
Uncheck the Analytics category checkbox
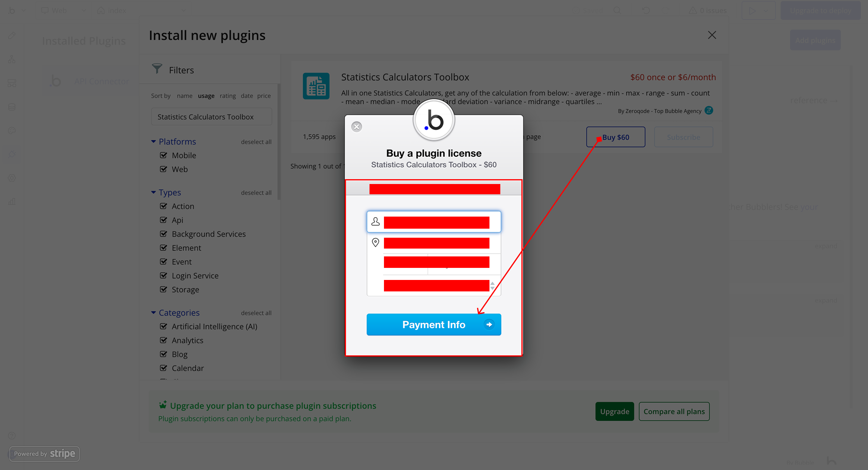tap(163, 340)
